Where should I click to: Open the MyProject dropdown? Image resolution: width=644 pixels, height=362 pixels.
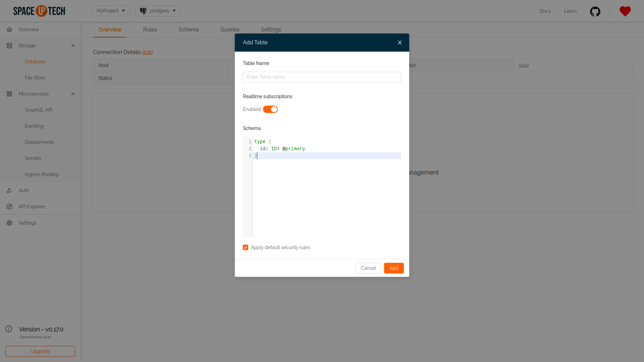pyautogui.click(x=111, y=11)
